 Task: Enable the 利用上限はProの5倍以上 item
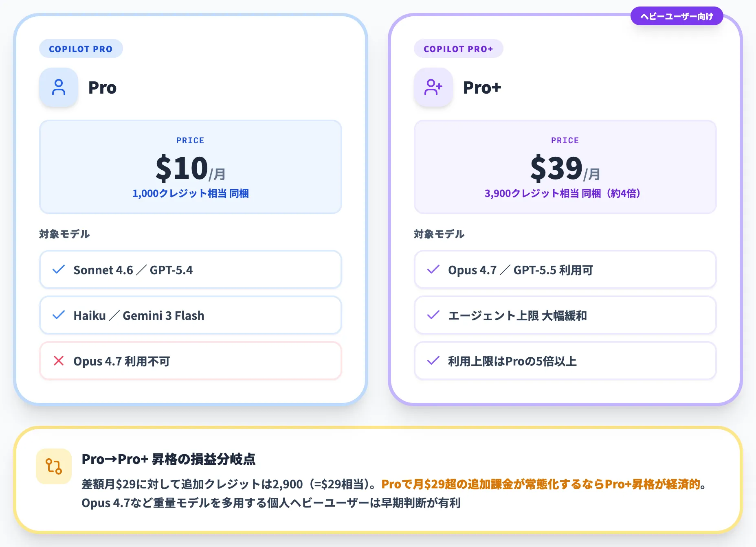[x=565, y=361]
